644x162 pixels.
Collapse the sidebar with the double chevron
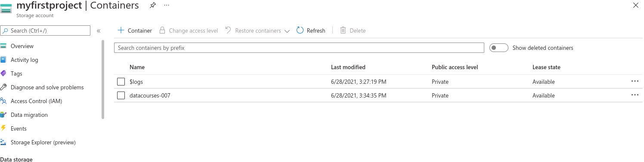(99, 31)
